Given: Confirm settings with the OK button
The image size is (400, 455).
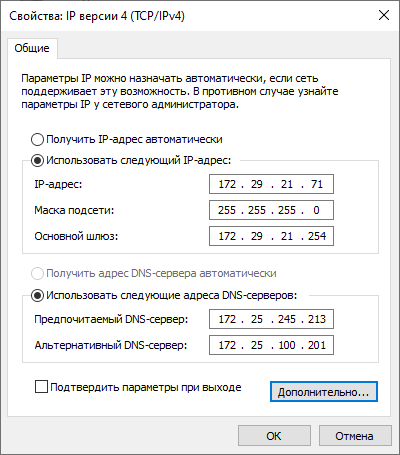Looking at the screenshot, I should (x=274, y=436).
